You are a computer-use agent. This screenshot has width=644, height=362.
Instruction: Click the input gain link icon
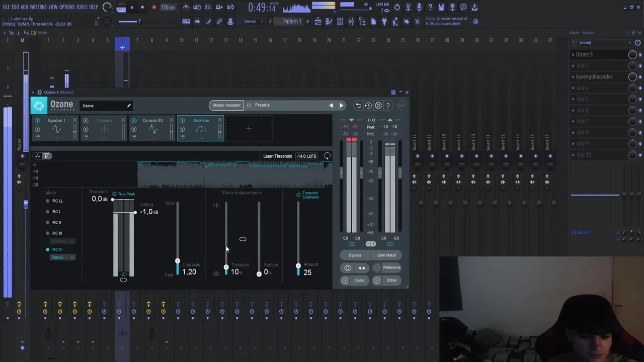click(352, 244)
